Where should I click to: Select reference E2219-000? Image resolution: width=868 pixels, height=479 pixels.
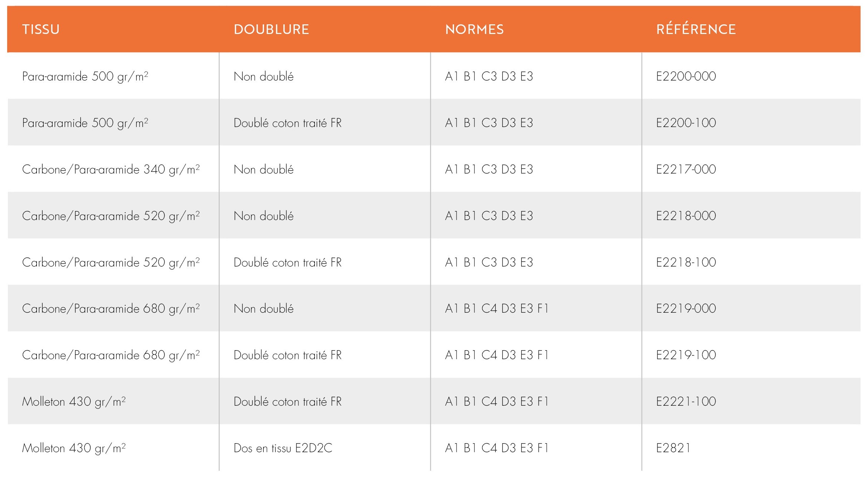(686, 308)
